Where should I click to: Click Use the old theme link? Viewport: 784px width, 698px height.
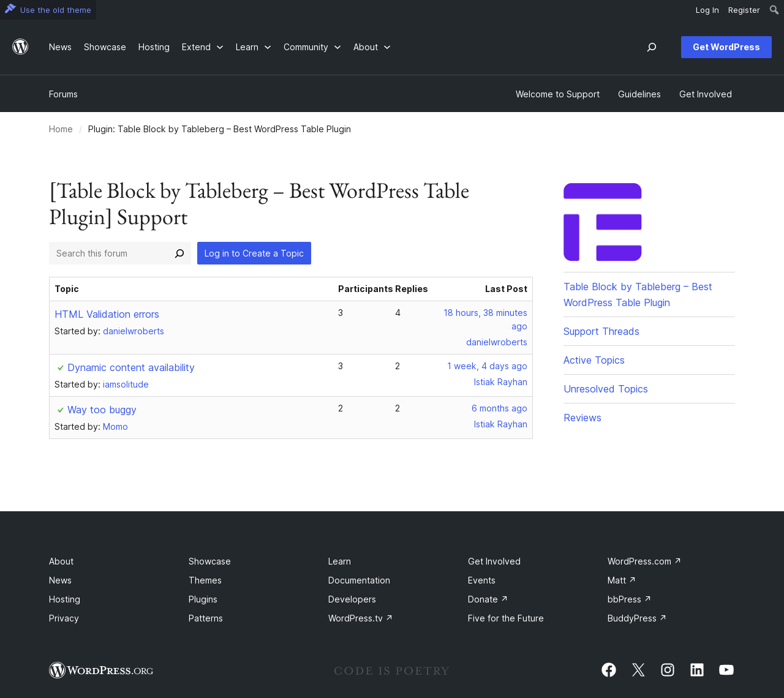[x=56, y=10]
